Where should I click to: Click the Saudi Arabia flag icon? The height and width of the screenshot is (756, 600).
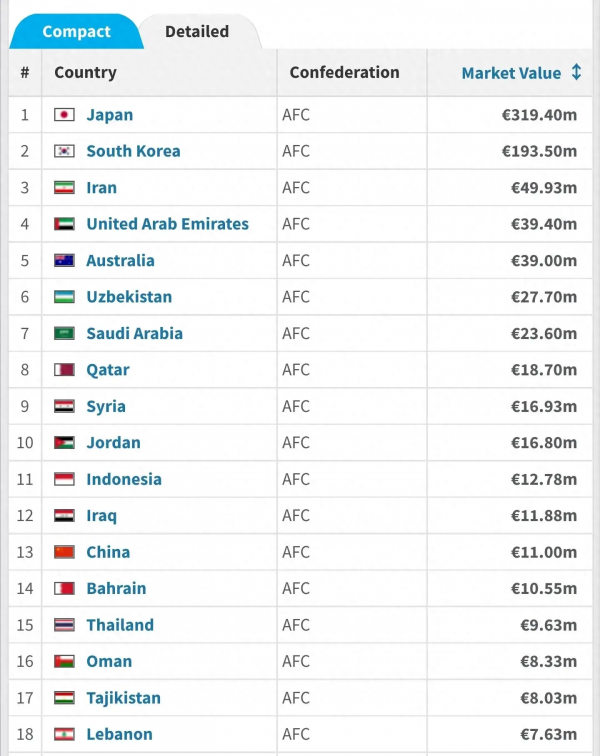click(64, 334)
